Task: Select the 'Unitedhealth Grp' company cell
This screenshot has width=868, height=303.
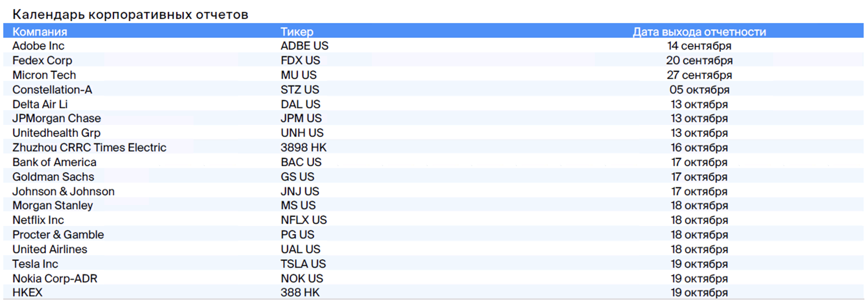Action: pyautogui.click(x=56, y=133)
